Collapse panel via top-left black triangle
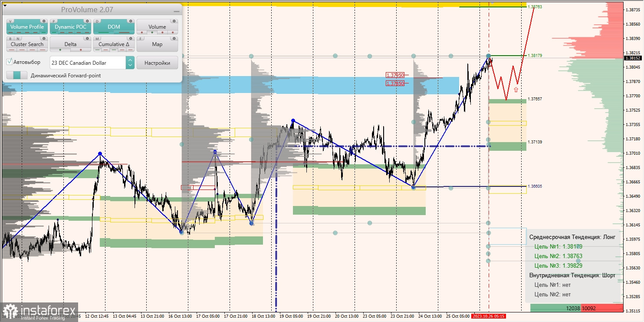The image size is (644, 322). click(5, 6)
